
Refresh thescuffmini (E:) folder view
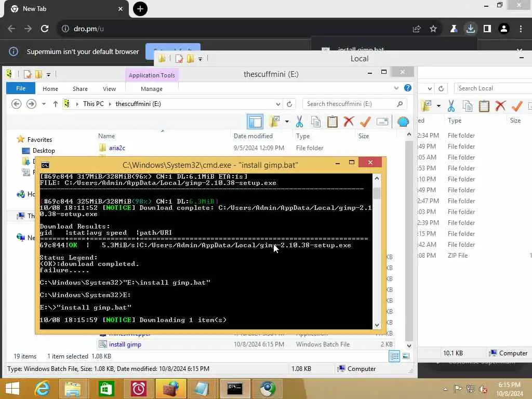coord(289,104)
